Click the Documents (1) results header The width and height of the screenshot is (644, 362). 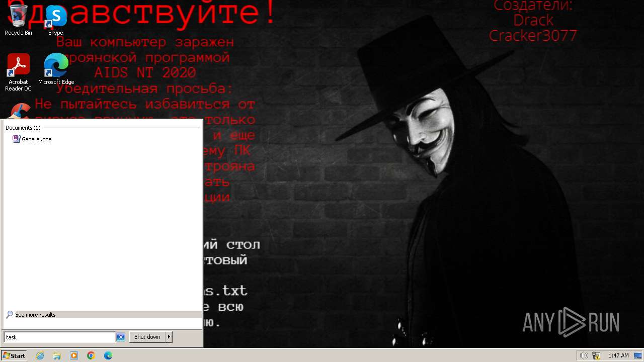click(23, 128)
